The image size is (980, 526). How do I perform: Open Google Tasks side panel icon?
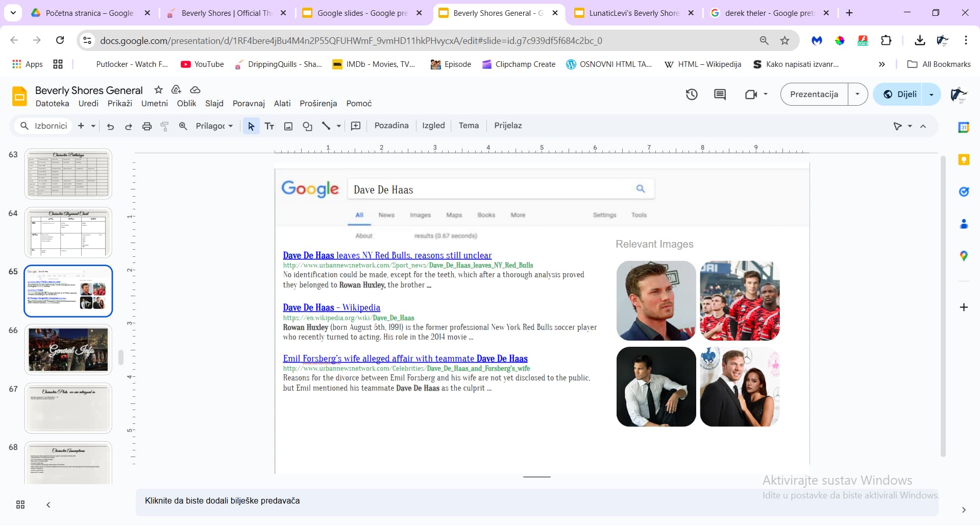(964, 192)
